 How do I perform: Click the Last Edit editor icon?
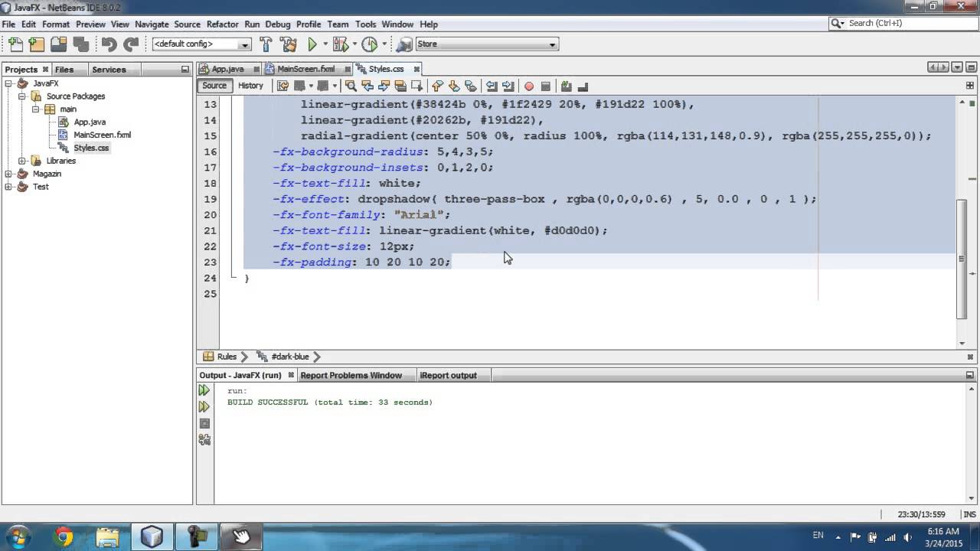coord(283,86)
